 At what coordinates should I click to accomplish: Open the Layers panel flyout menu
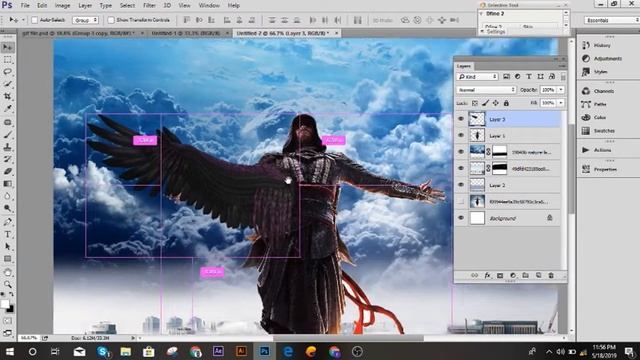tap(562, 66)
